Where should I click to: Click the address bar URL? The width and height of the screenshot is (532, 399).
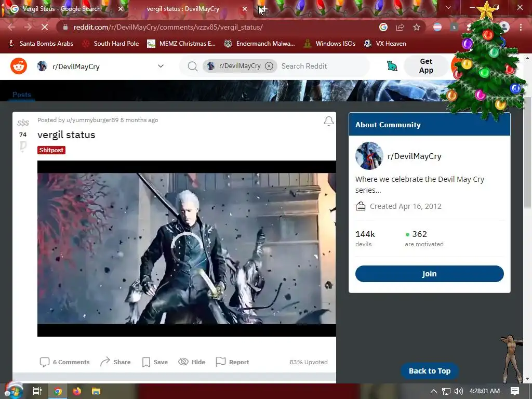pyautogui.click(x=168, y=27)
